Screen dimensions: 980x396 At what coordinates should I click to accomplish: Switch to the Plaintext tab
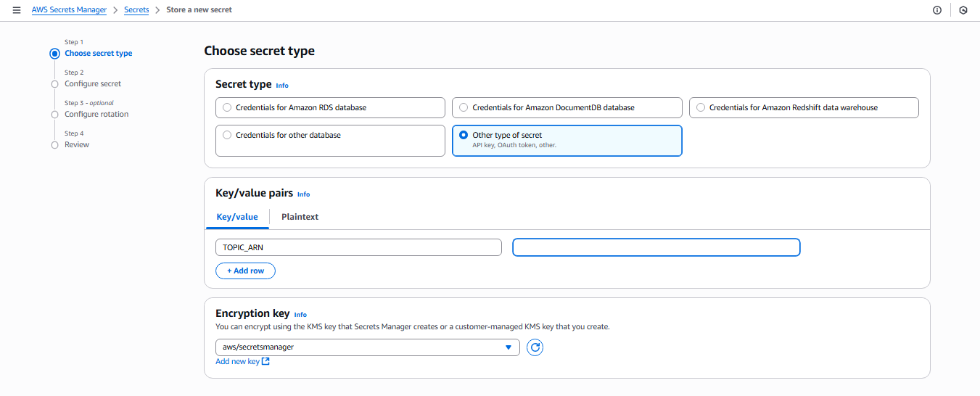pyautogui.click(x=300, y=217)
